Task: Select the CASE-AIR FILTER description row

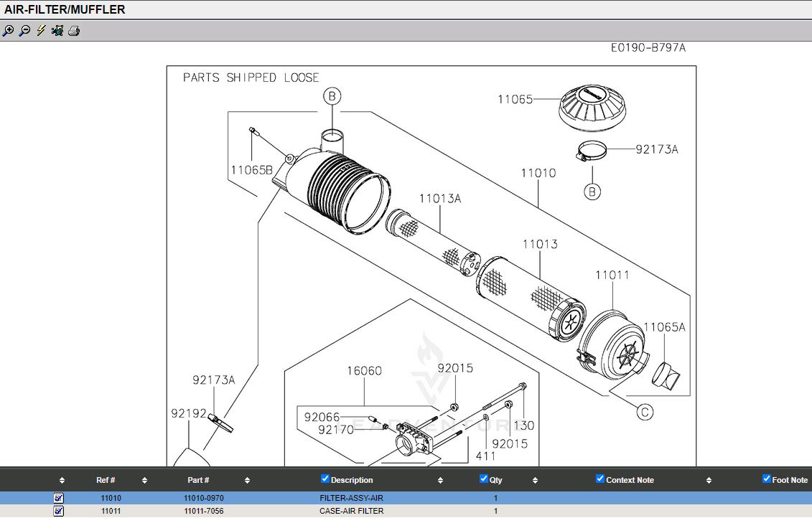Action: (352, 511)
